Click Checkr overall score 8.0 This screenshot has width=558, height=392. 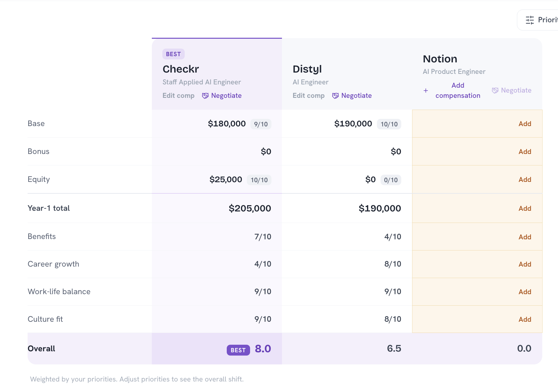coord(263,349)
